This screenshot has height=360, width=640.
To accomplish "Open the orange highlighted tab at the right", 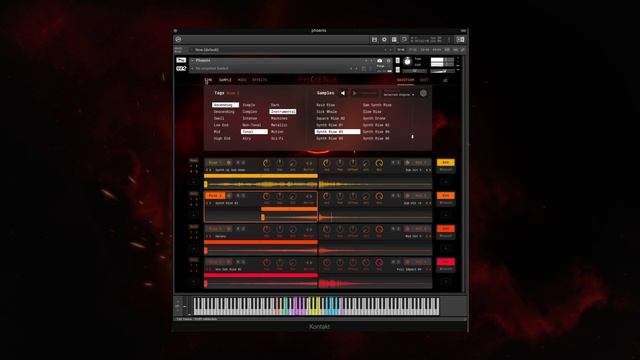I will coord(406,80).
